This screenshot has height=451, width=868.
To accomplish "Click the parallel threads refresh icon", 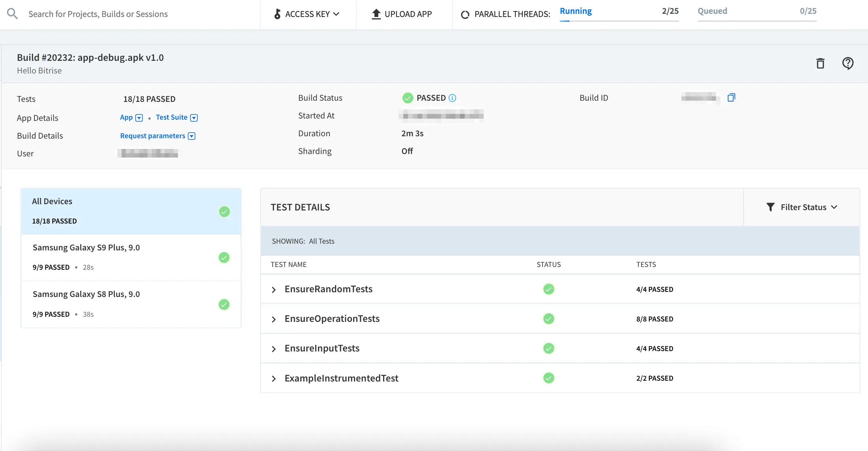I will (465, 15).
